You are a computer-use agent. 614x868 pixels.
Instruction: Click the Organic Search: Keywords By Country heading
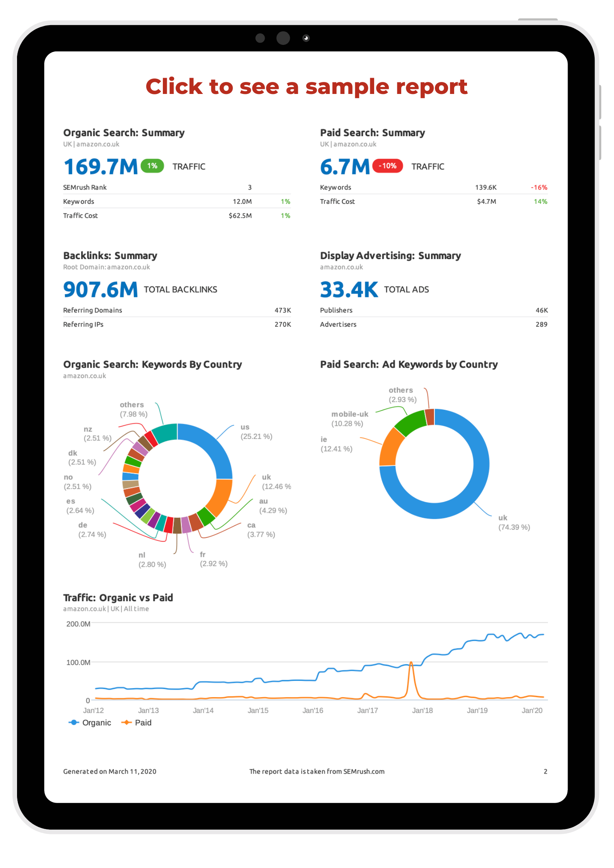point(152,364)
